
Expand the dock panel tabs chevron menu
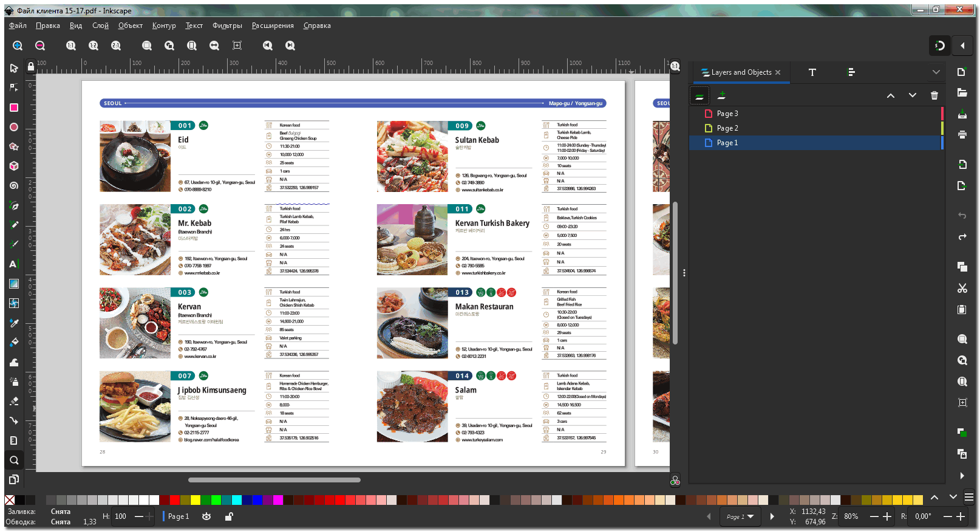pyautogui.click(x=936, y=72)
